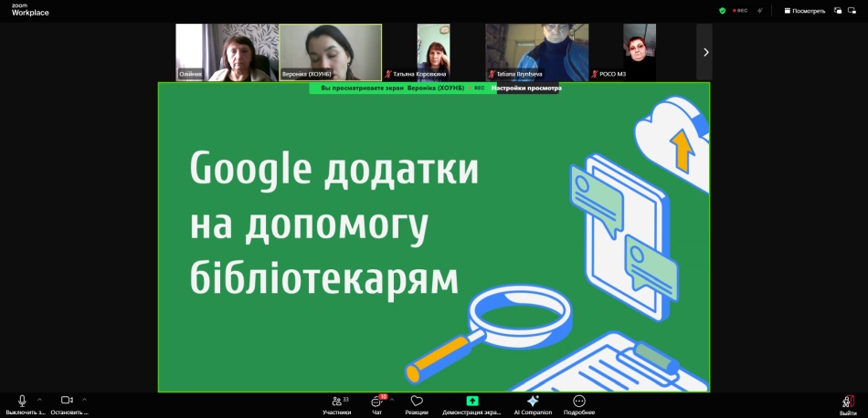
Task: Open Подробнее more options
Action: [x=578, y=403]
